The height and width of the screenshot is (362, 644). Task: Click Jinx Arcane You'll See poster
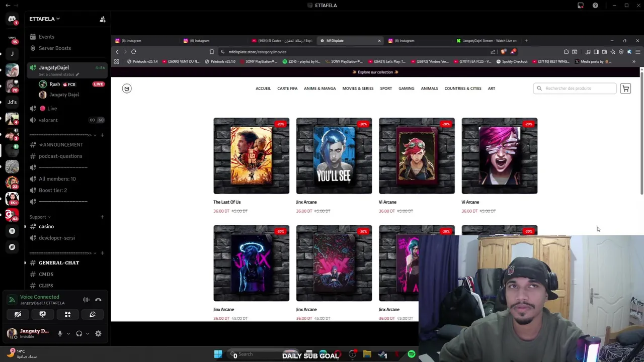334,156
